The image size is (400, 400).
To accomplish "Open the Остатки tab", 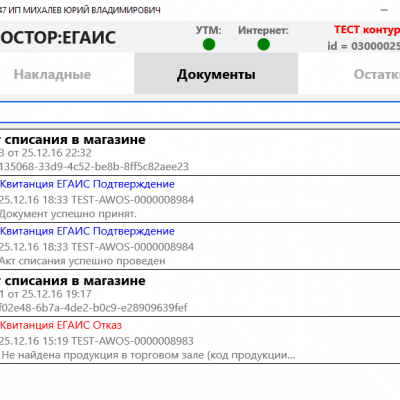I will pyautogui.click(x=377, y=74).
